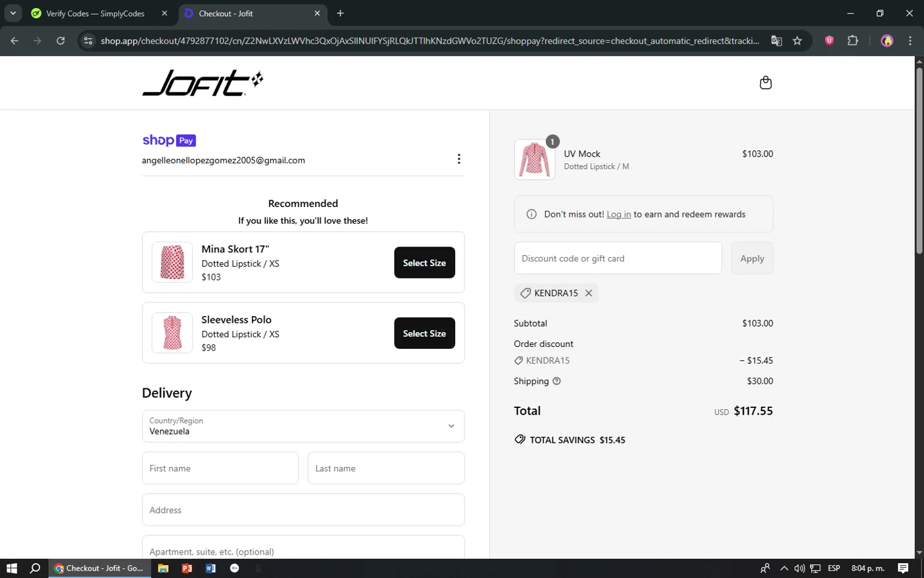Focus the Address field
Image resolution: width=924 pixels, height=578 pixels.
[303, 510]
